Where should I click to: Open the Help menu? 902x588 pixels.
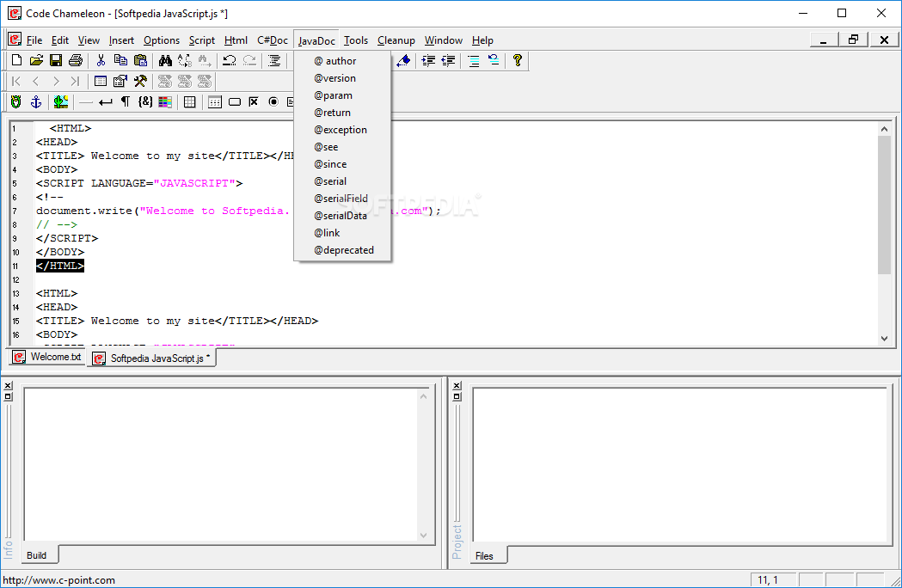pyautogui.click(x=482, y=40)
